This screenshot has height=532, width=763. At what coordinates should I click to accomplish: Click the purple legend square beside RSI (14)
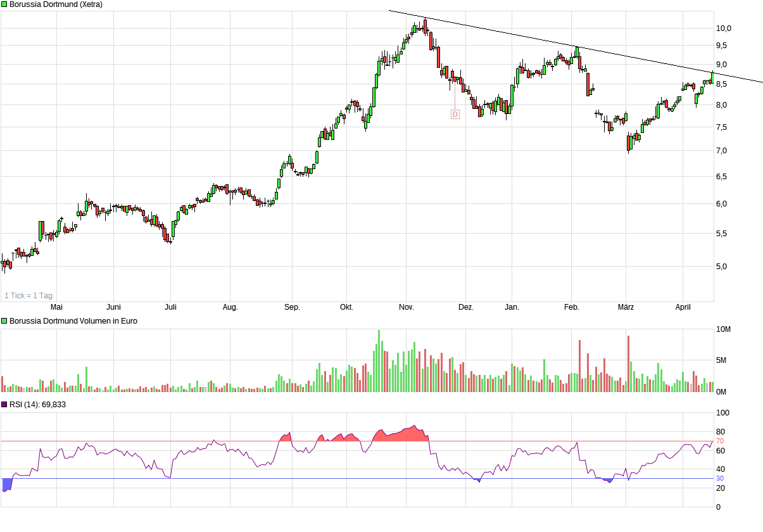click(x=4, y=404)
